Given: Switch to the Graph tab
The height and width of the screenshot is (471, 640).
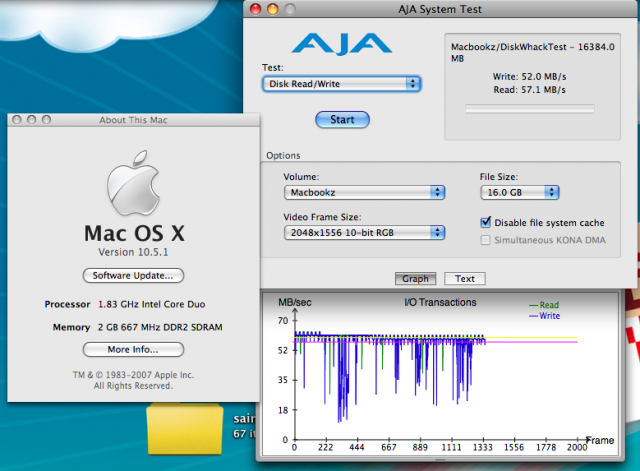Looking at the screenshot, I should pos(415,279).
